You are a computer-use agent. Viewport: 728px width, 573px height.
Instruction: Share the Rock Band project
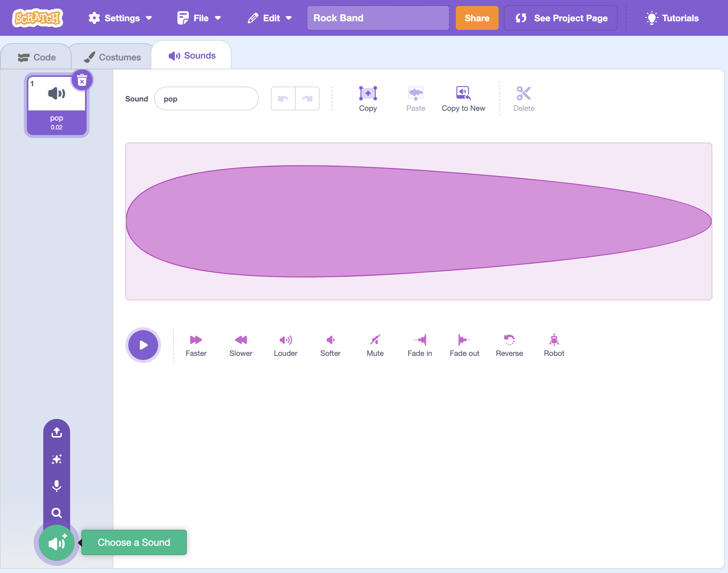tap(477, 18)
